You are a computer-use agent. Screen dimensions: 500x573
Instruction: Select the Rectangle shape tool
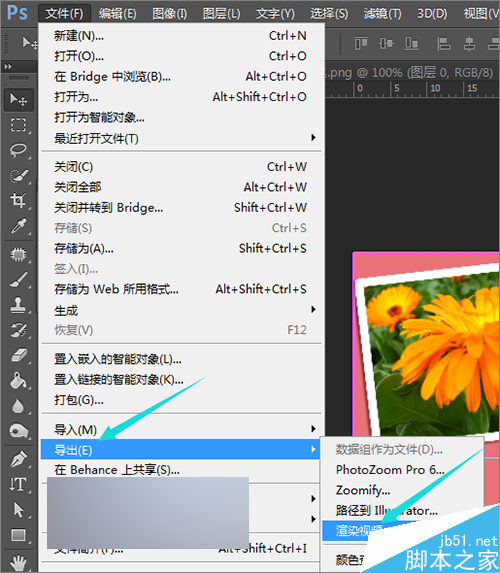pyautogui.click(x=18, y=535)
